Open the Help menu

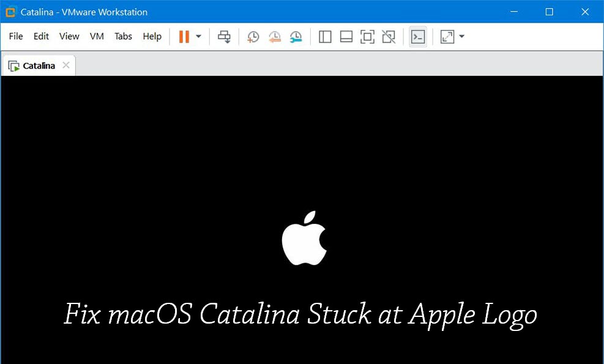pyautogui.click(x=152, y=36)
